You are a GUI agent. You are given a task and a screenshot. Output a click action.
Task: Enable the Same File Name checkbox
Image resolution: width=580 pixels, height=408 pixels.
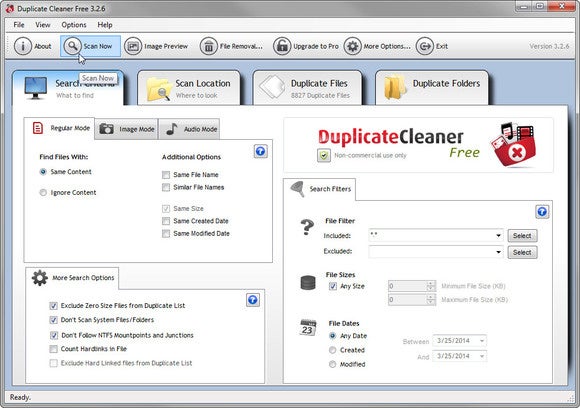[x=166, y=175]
